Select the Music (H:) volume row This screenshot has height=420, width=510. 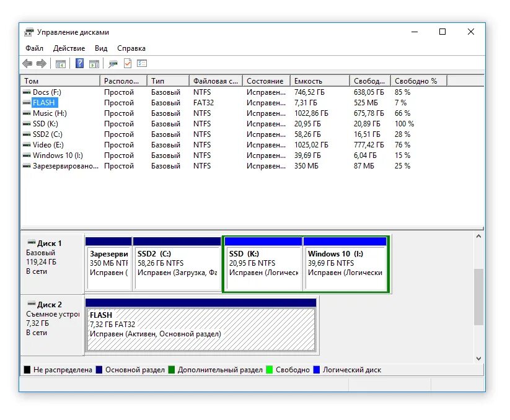click(252, 113)
